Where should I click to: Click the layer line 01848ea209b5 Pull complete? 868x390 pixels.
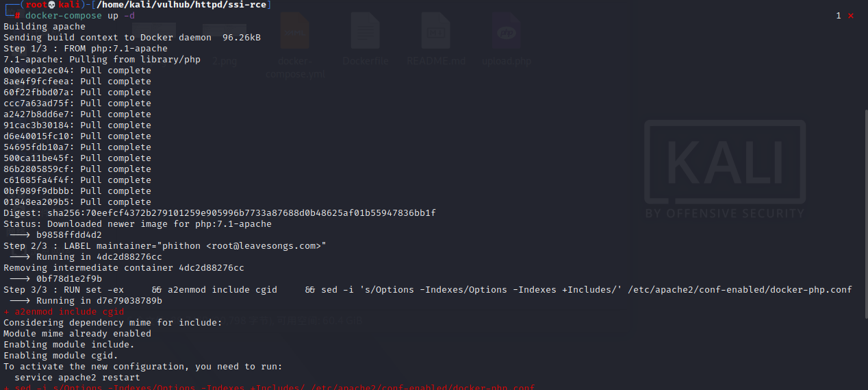coord(77,202)
